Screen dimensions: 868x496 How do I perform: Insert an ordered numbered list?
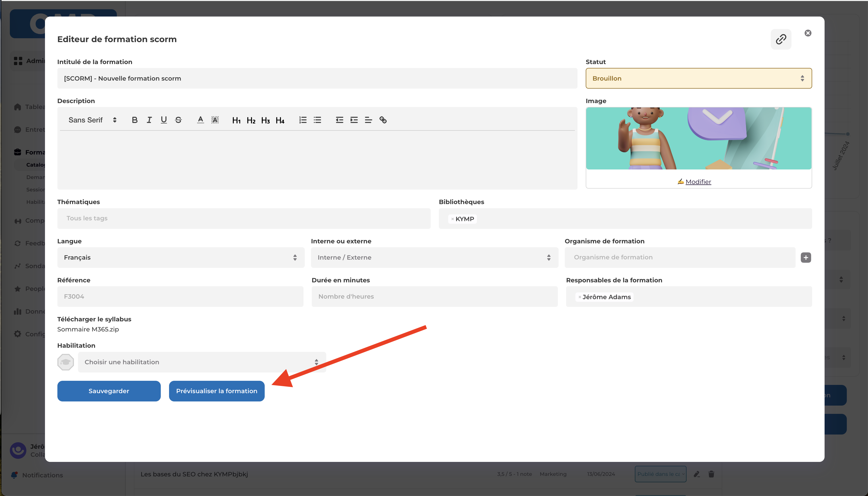pyautogui.click(x=303, y=120)
